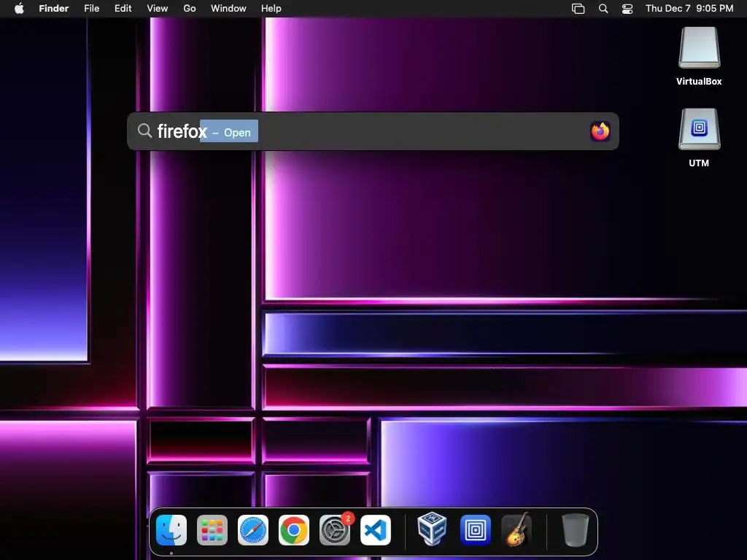
Task: Open the Apple menu
Action: [x=19, y=9]
